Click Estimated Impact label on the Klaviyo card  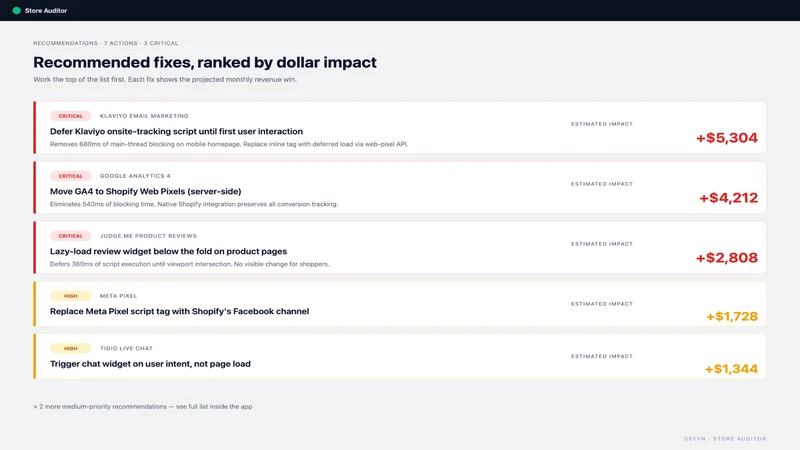point(602,124)
